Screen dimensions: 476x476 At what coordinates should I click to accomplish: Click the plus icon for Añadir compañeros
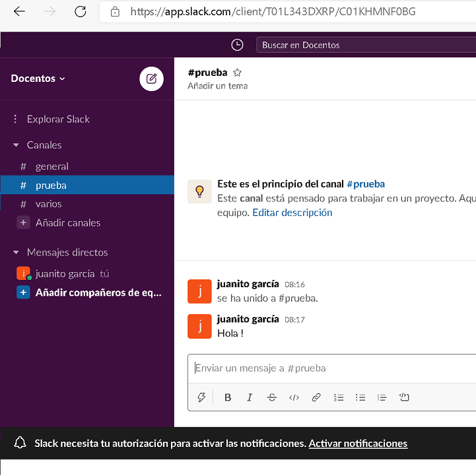[x=23, y=292]
